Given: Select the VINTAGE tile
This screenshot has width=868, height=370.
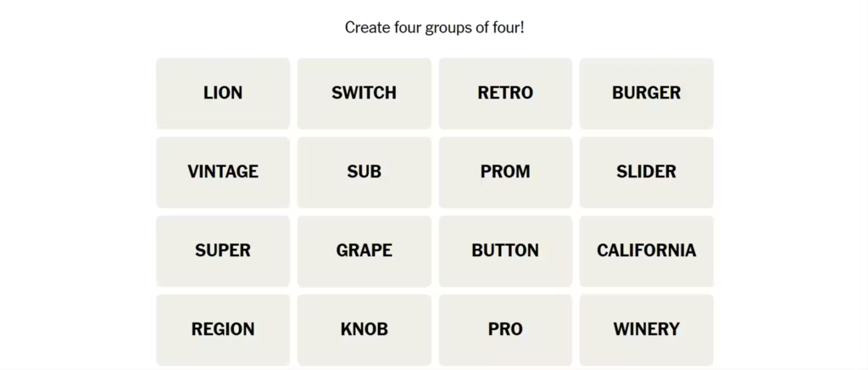Looking at the screenshot, I should (223, 172).
